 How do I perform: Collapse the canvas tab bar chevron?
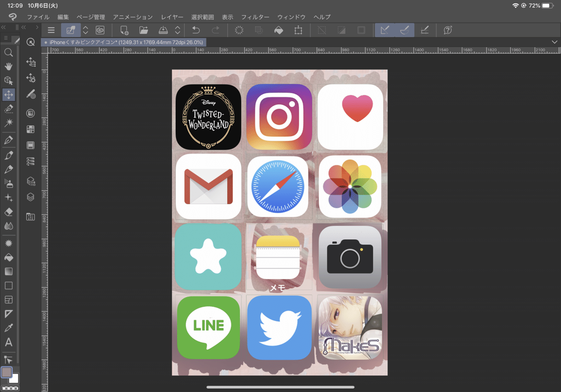point(555,42)
